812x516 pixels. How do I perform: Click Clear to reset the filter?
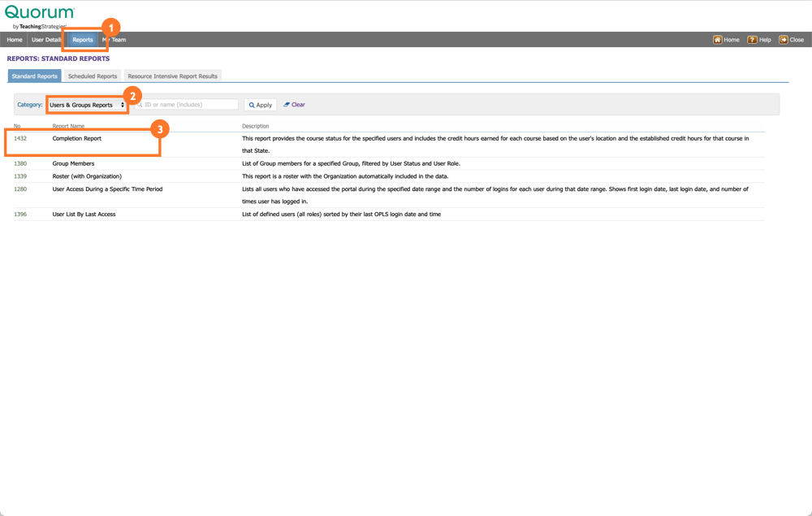[296, 104]
